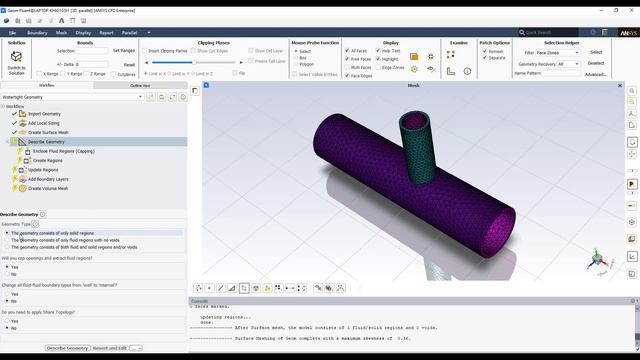Click Reset in the Bounds group

pos(129,64)
